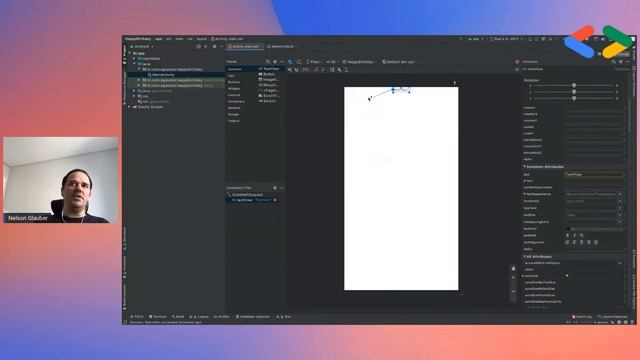The height and width of the screenshot is (360, 640).
Task: Pick Switch from the palette list
Action: click(268, 101)
